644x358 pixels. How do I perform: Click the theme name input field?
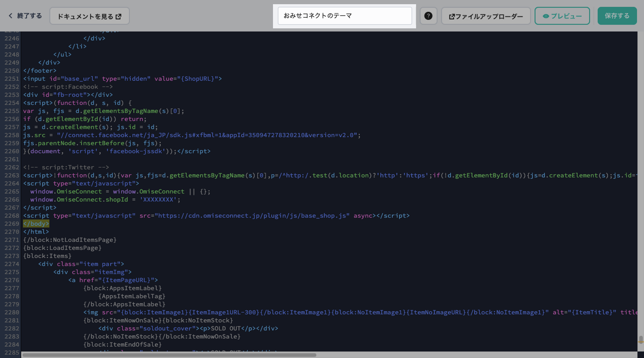345,16
